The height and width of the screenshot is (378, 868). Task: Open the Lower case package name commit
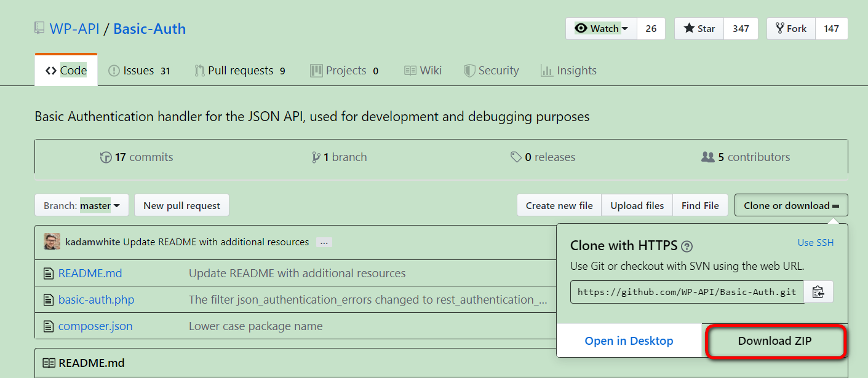click(256, 326)
